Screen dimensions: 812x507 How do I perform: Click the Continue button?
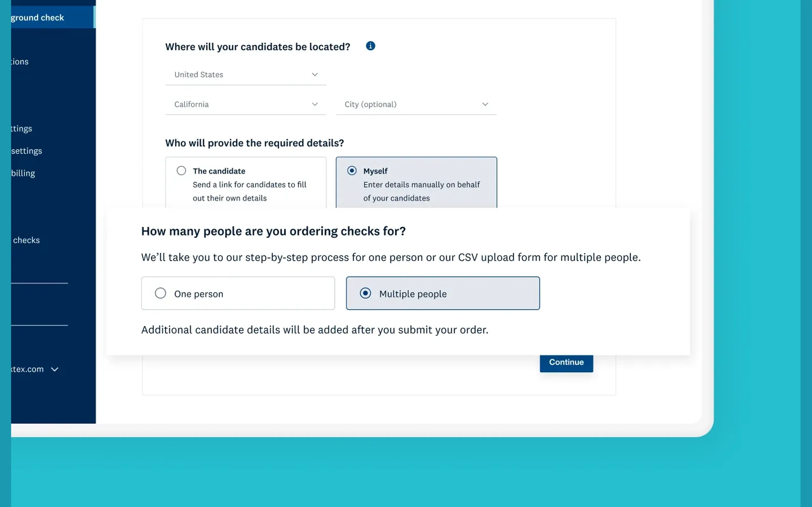tap(566, 363)
